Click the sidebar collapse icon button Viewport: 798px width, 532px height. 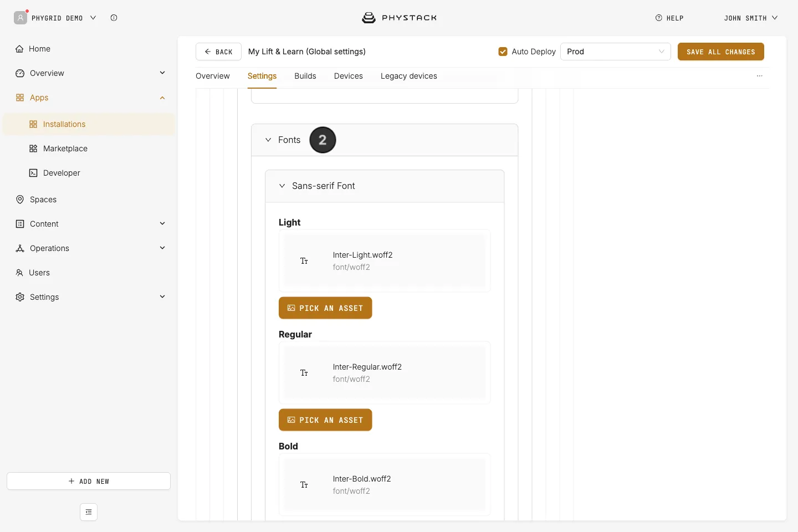(89, 512)
